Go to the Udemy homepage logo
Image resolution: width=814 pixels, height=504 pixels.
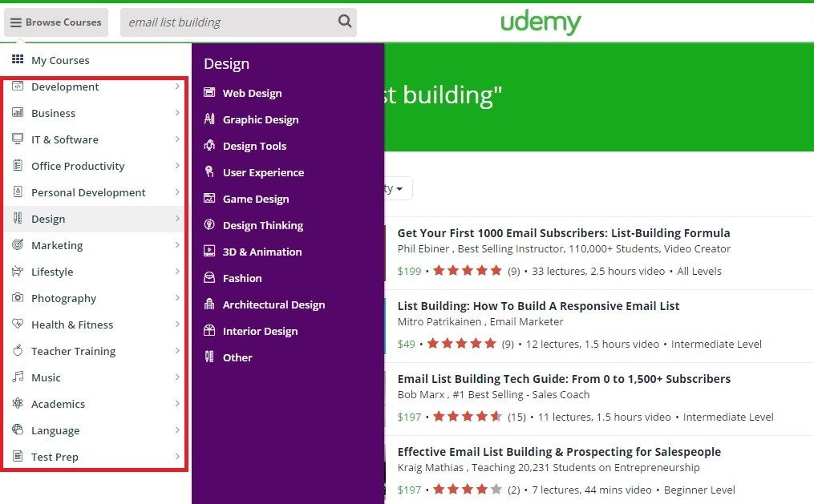coord(541,22)
